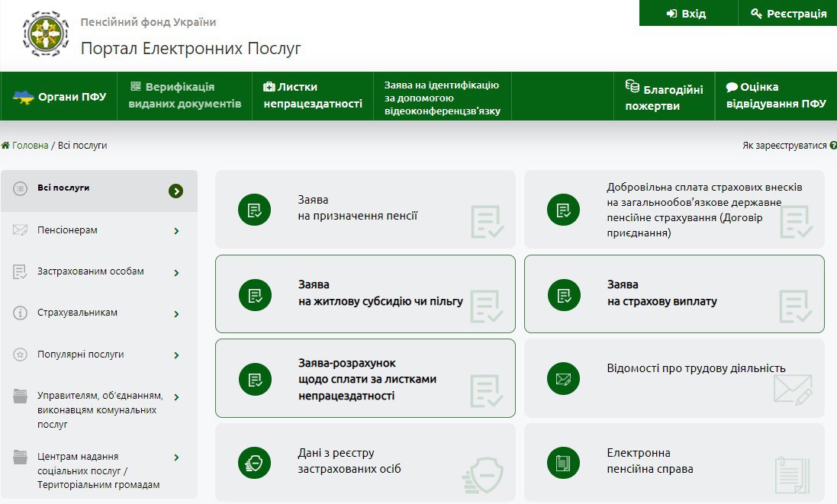837x504 pixels.
Task: Click the envelope icon on Відомості про трудову діяльність
Action: click(563, 377)
